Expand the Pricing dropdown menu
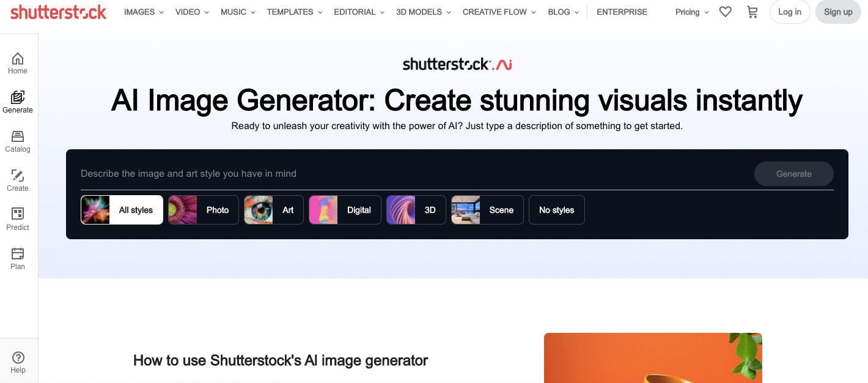Screen dimensions: 868x383 click(692, 12)
